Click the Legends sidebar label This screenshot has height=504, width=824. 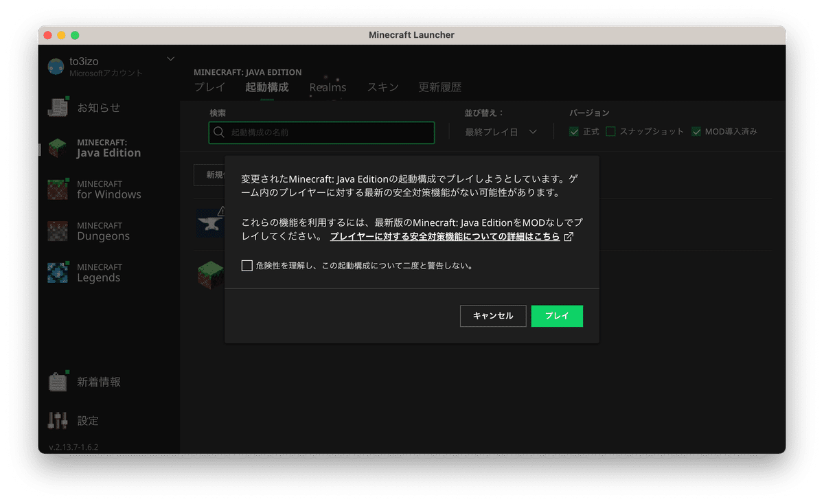[98, 277]
